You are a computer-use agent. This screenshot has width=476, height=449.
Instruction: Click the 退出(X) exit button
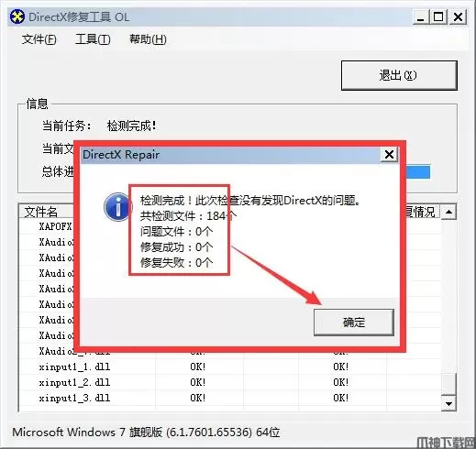click(x=399, y=75)
